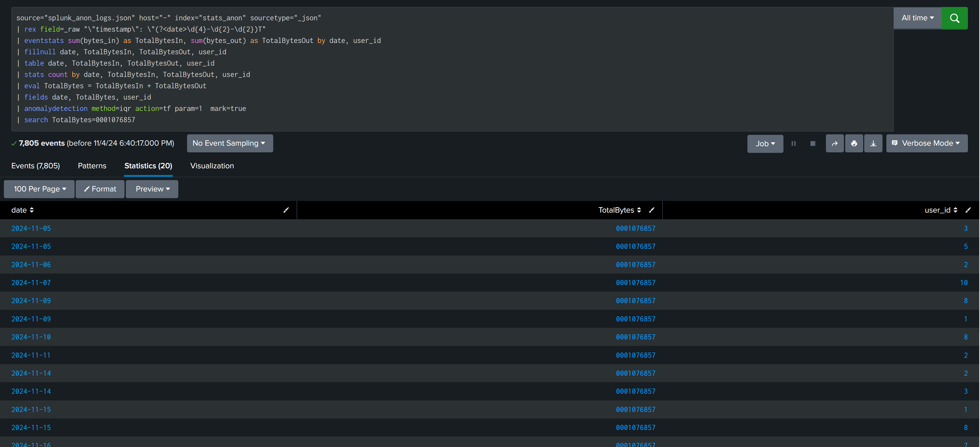Stop the search job
Screen dimensions: 980x447
(x=813, y=143)
